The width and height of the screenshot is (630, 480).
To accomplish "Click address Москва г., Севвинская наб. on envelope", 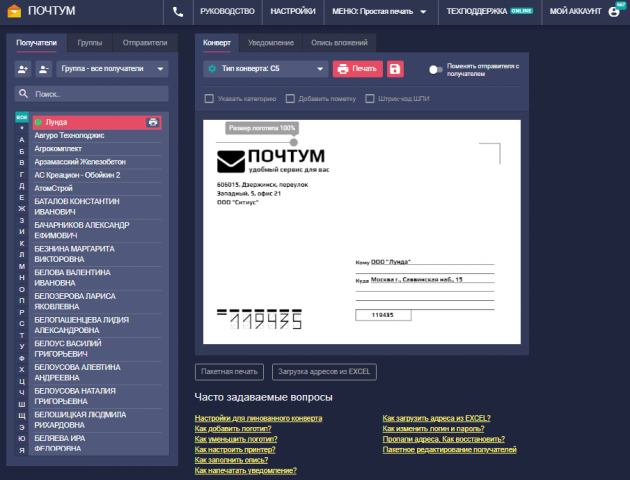I will pyautogui.click(x=417, y=279).
